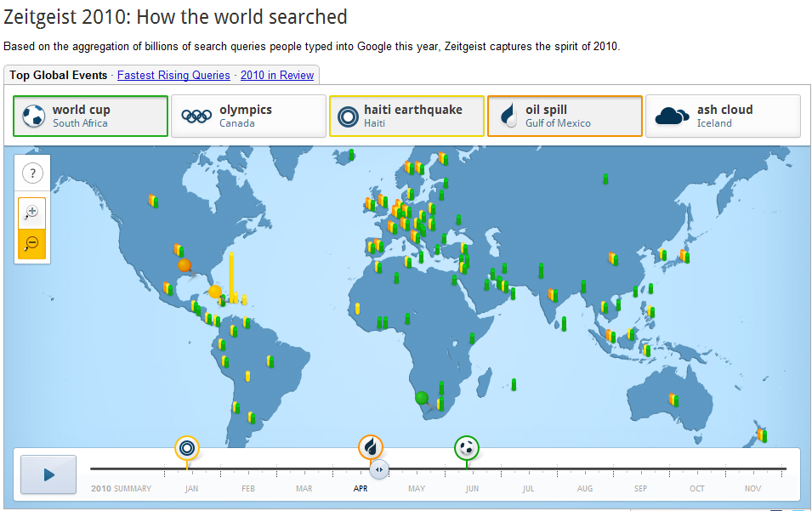Click the yellow Haiti earthquake pin on map

point(215,292)
